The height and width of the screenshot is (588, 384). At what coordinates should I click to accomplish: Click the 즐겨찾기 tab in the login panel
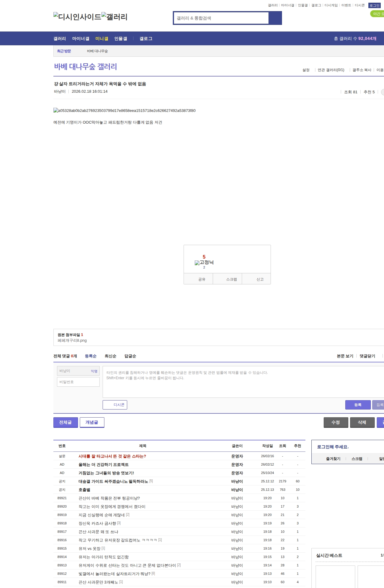[333, 459]
